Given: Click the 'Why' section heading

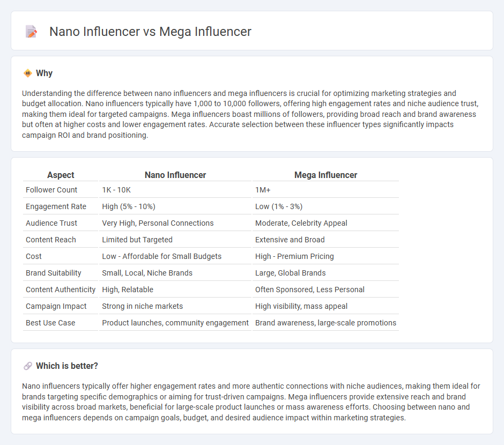Looking at the screenshot, I should (x=44, y=73).
